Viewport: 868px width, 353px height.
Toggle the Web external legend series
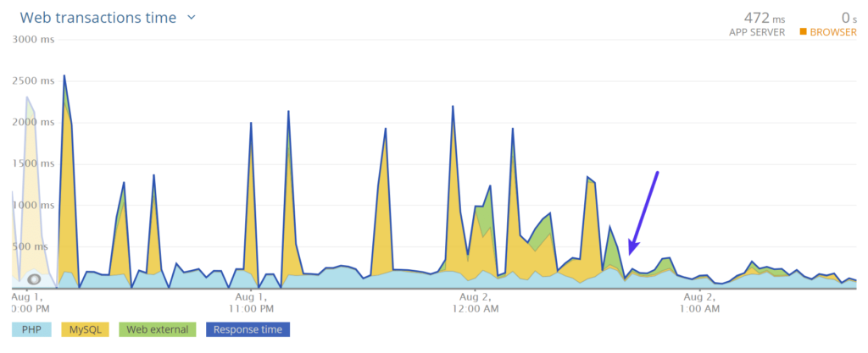point(158,329)
